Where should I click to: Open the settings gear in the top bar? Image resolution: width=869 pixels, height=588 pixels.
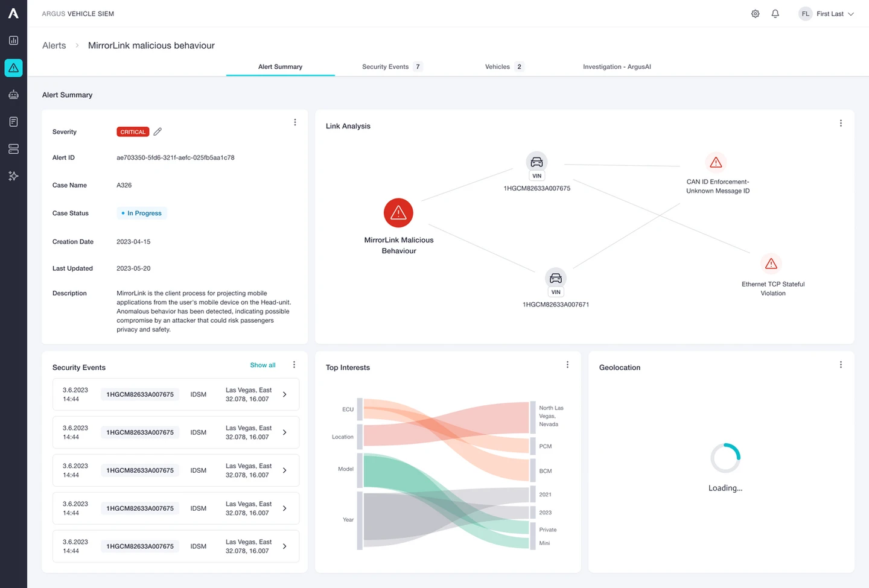coord(755,14)
